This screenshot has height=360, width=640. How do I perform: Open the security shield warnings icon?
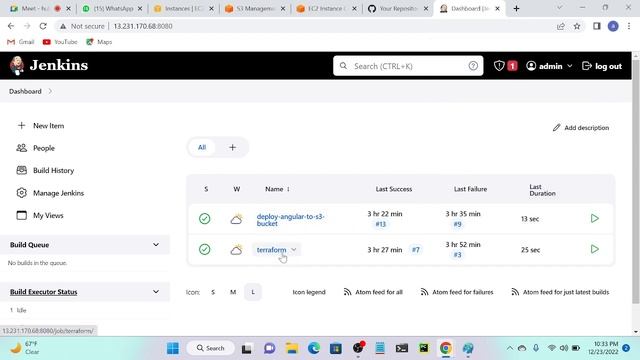pyautogui.click(x=499, y=66)
